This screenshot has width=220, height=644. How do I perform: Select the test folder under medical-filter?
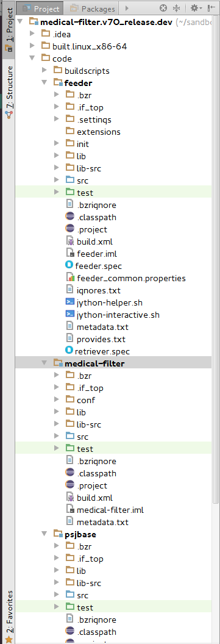(85, 449)
